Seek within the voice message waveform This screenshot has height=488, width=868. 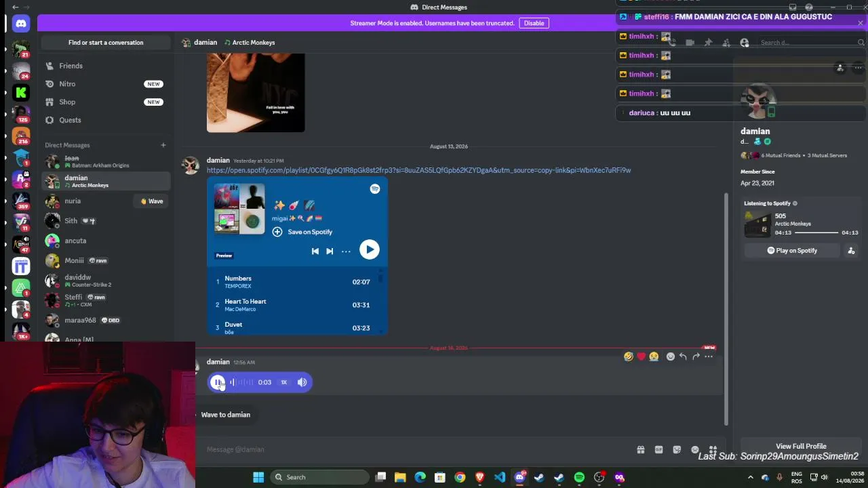(241, 382)
